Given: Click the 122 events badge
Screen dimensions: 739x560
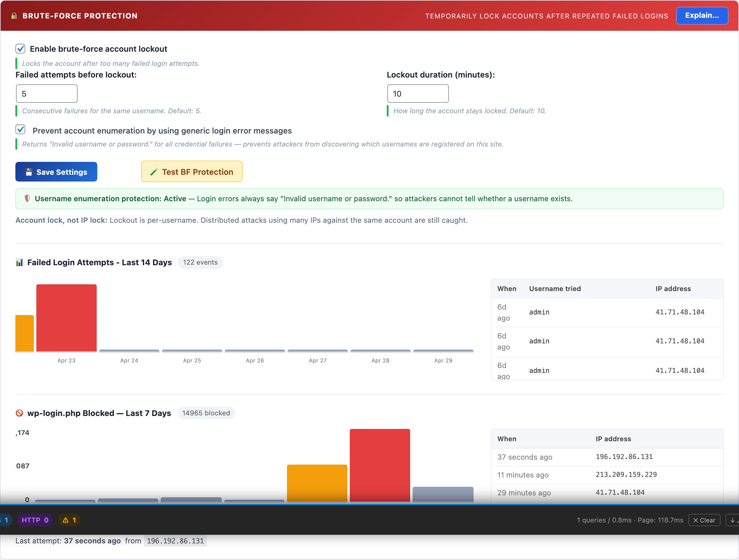Looking at the screenshot, I should [x=200, y=262].
